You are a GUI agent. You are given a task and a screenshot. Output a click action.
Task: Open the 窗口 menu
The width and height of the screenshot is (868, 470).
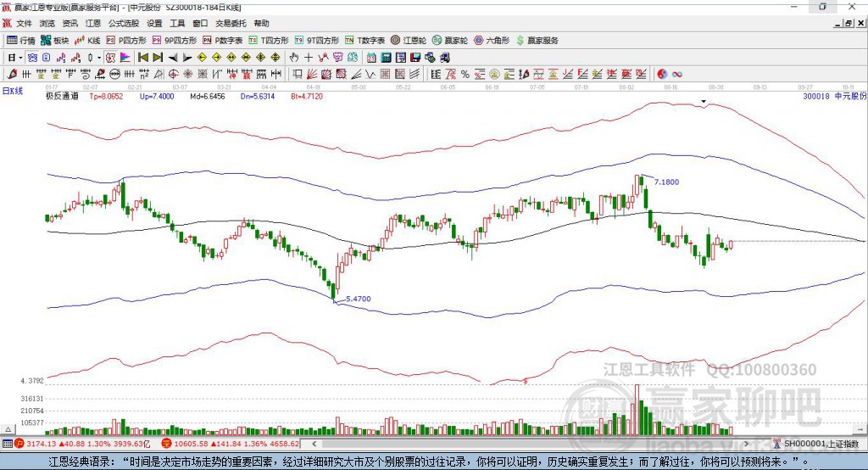pyautogui.click(x=200, y=23)
